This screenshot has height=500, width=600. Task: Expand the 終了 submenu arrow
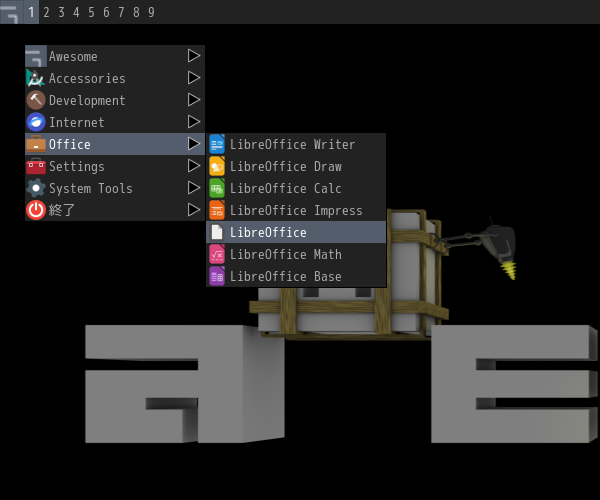coord(194,210)
